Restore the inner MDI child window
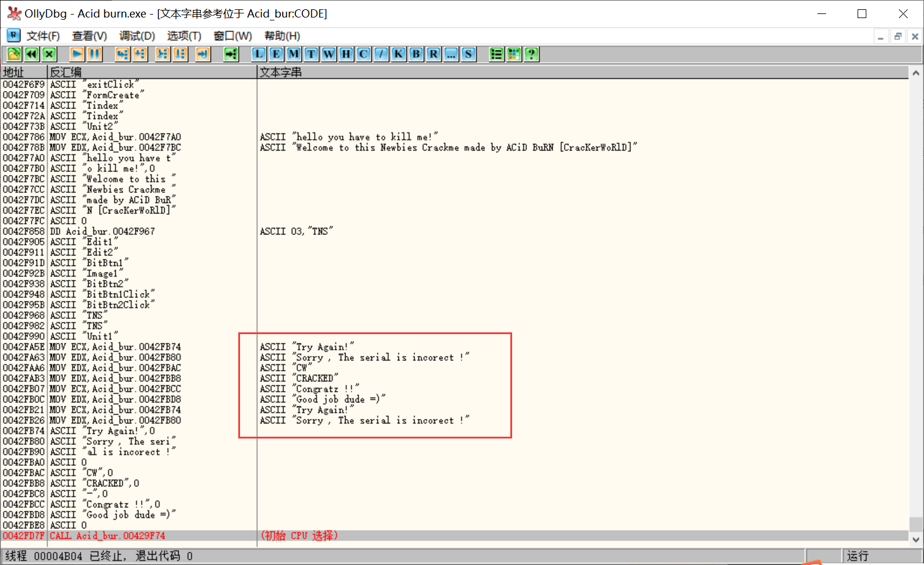 (898, 37)
